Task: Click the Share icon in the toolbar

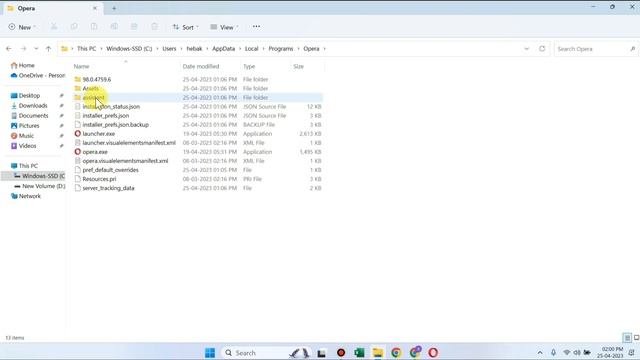Action: [134, 27]
